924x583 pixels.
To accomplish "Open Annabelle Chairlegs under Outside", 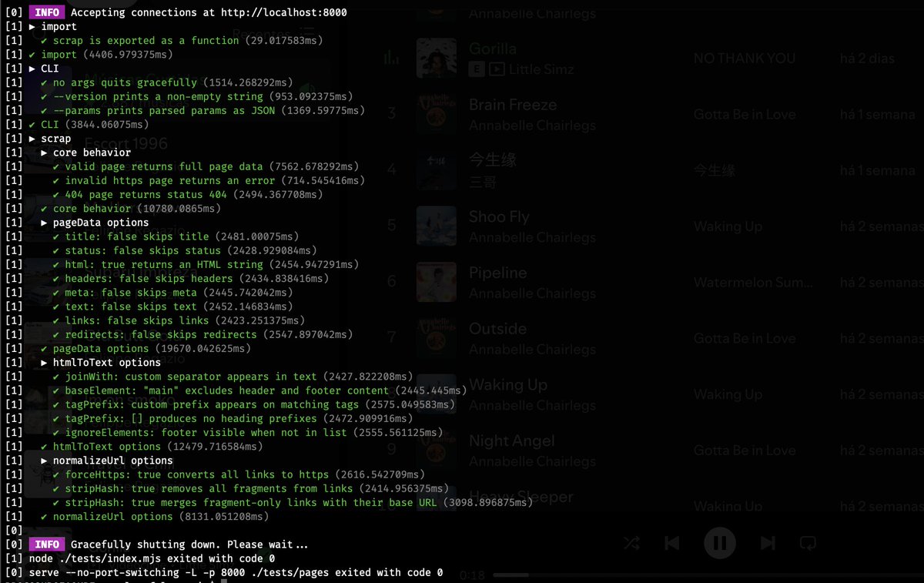I will (532, 350).
